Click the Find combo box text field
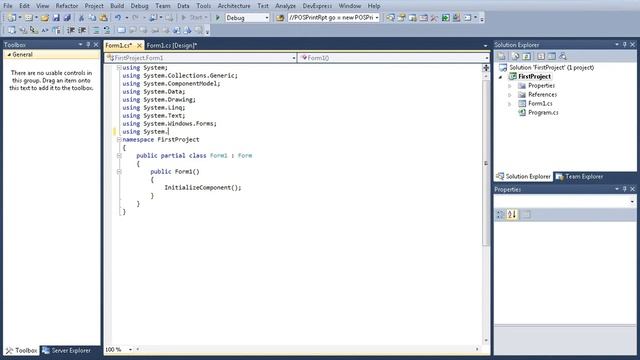Image resolution: width=640 pixels, height=360 pixels. (x=331, y=18)
